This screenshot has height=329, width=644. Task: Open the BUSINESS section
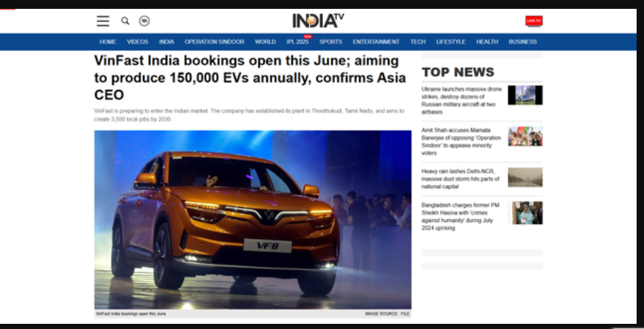[522, 42]
